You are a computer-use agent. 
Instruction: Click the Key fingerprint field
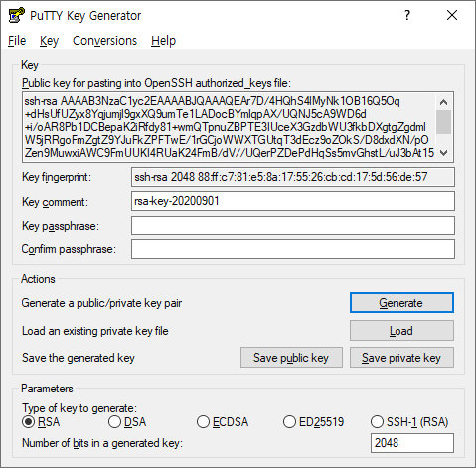(x=293, y=177)
